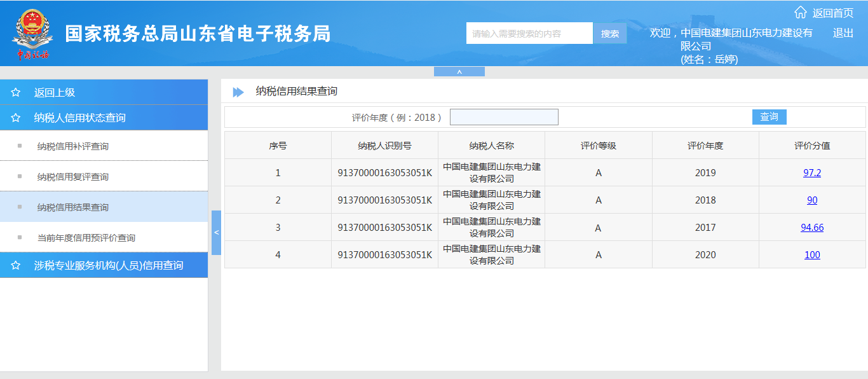Image resolution: width=868 pixels, height=379 pixels.
Task: Click the national tax bureau emblem logo
Action: (31, 33)
